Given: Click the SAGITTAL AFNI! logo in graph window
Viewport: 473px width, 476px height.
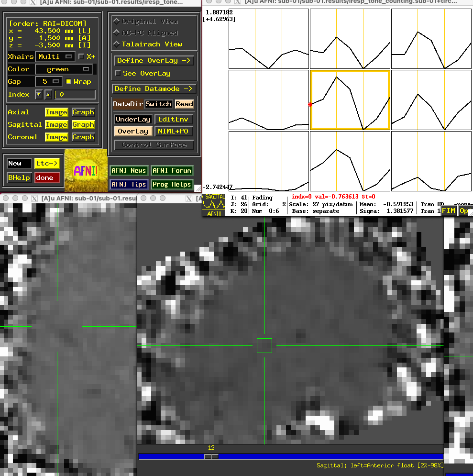Looking at the screenshot, I should (214, 205).
